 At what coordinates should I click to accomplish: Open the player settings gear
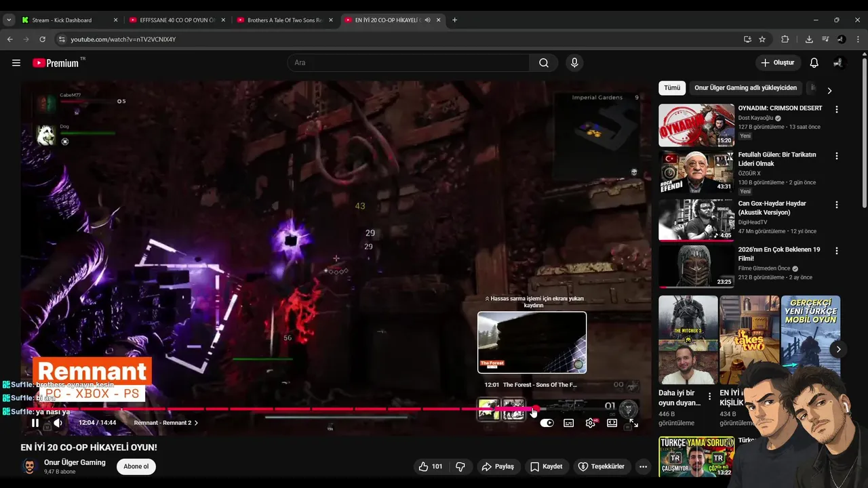591,423
